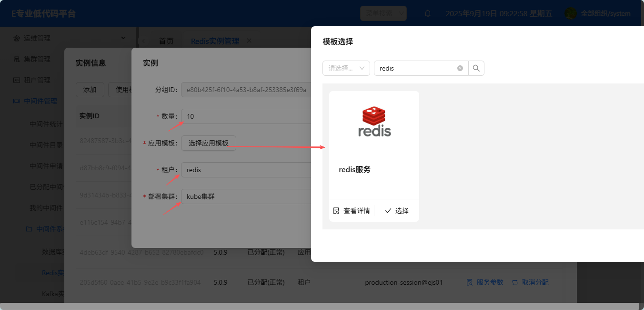Click the user avatar in the header

570,13
